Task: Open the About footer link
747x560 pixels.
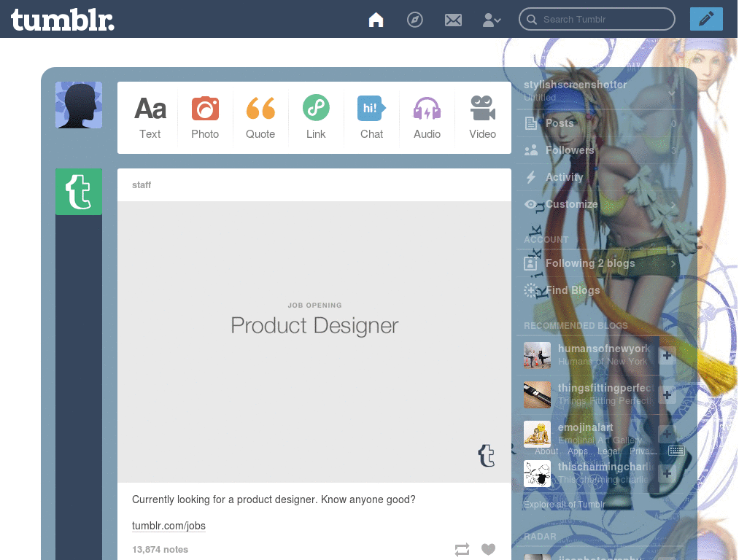Action: (x=546, y=451)
